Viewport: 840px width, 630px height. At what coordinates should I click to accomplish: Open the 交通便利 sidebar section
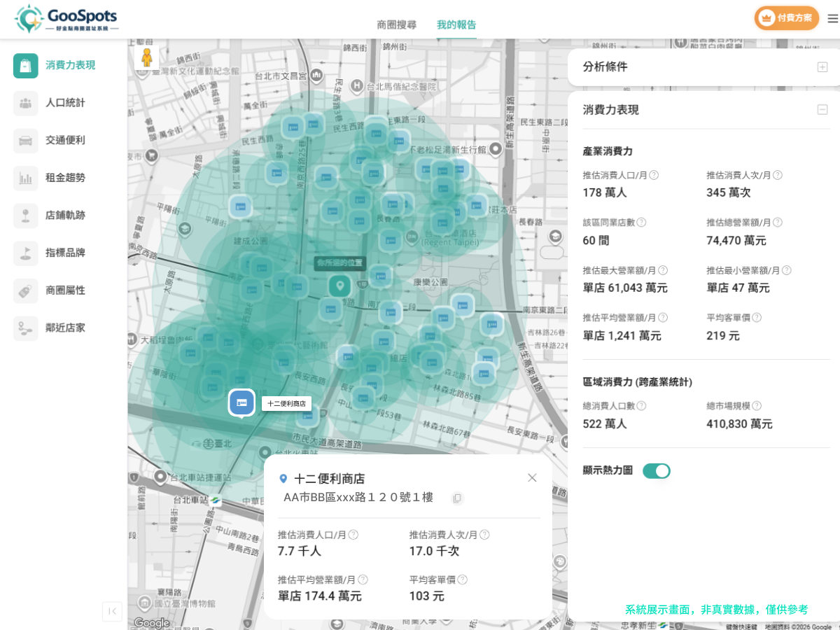[49, 140]
